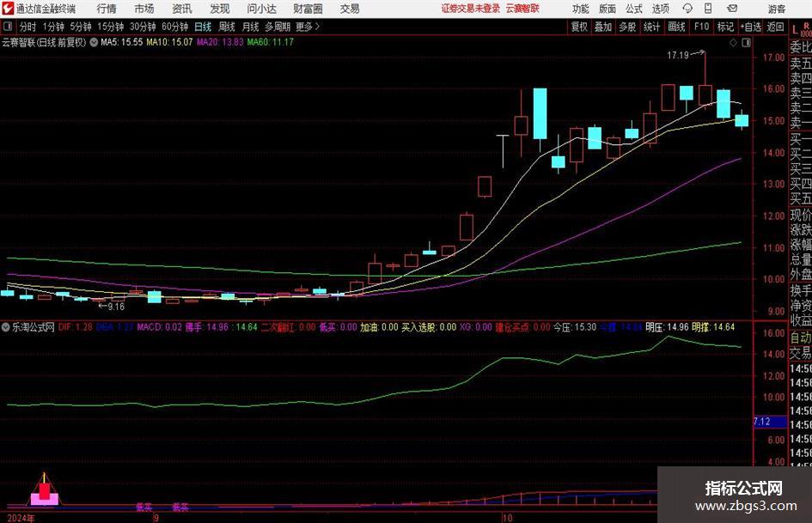
Task: Toggle the left panel layout icon
Action: pyautogui.click(x=7, y=27)
